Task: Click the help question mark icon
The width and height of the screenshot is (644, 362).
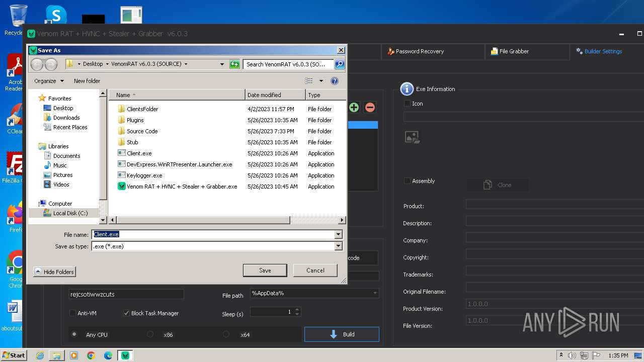Action: point(335,81)
